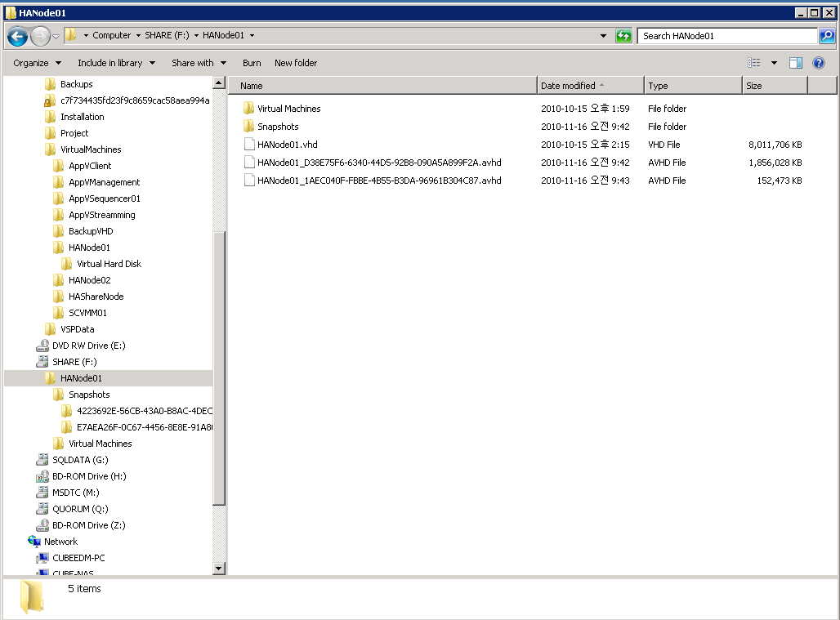840x620 pixels.
Task: Select Project folder in tree
Action: (74, 133)
